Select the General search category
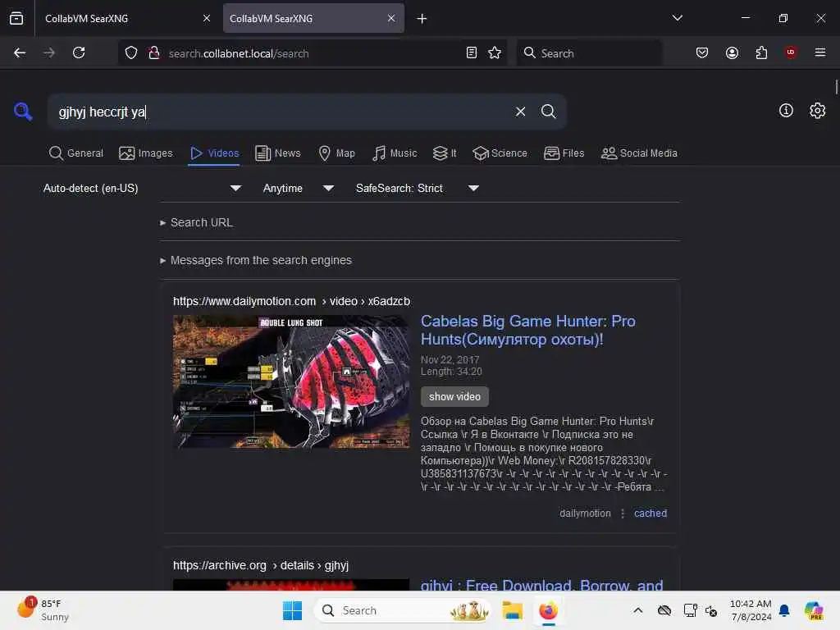 point(75,153)
